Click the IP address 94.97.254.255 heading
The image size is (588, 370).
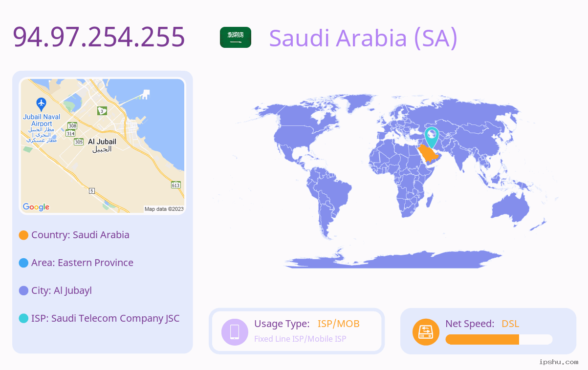(99, 37)
